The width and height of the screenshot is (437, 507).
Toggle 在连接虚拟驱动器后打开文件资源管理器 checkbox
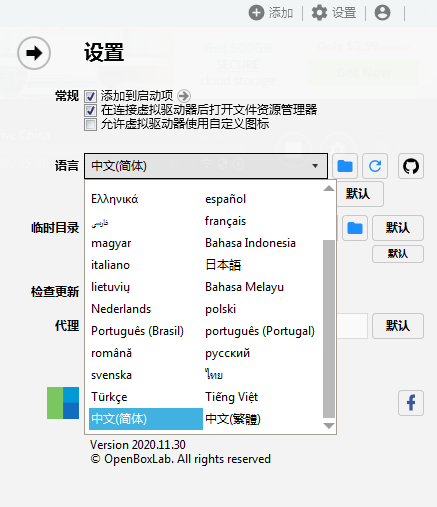tap(90, 110)
